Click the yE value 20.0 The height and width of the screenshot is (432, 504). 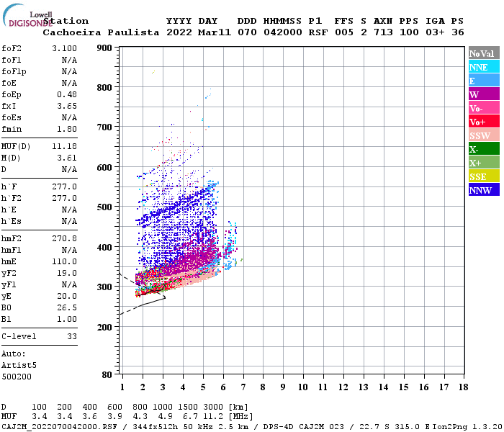tap(67, 296)
